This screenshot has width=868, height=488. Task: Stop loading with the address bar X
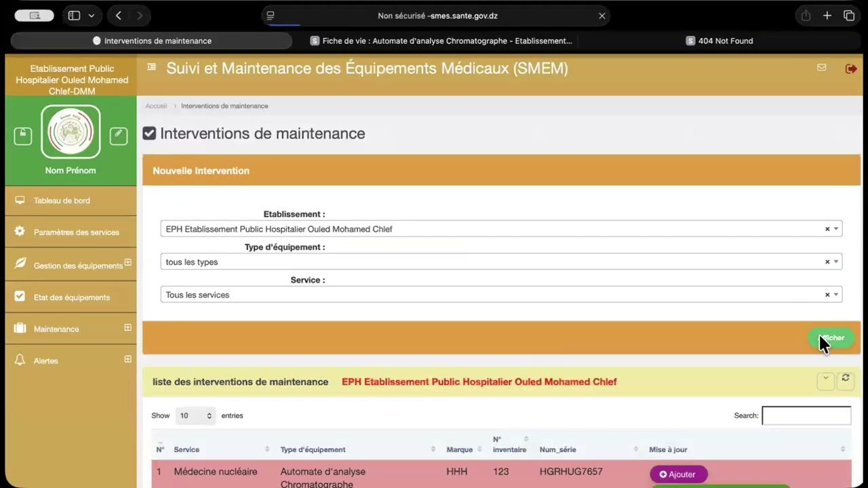tap(601, 16)
